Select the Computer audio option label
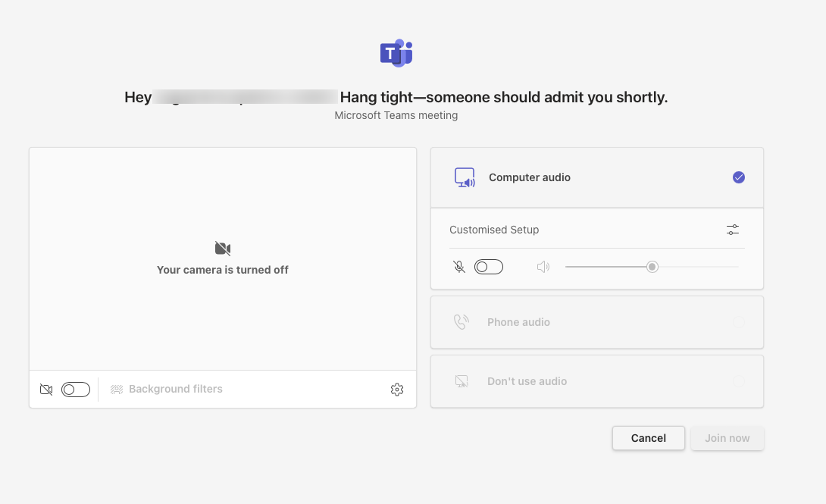 point(530,177)
